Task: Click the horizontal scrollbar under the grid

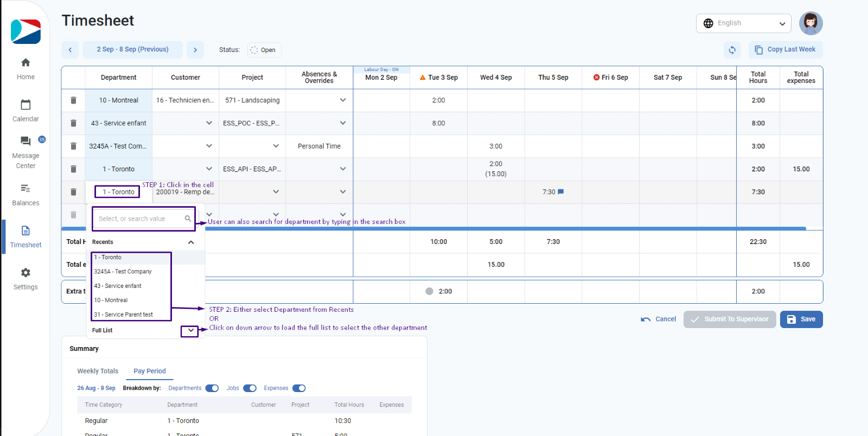Action: click(434, 228)
